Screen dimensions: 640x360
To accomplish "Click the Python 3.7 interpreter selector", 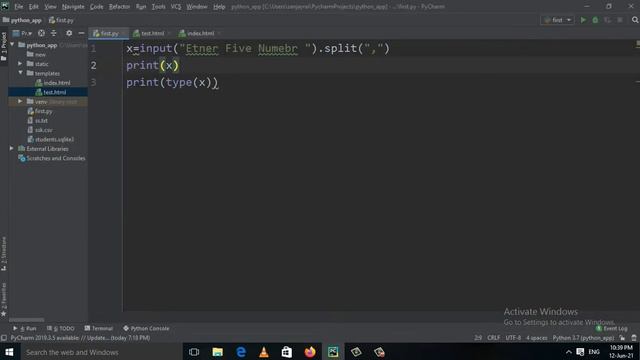I will pos(583,338).
